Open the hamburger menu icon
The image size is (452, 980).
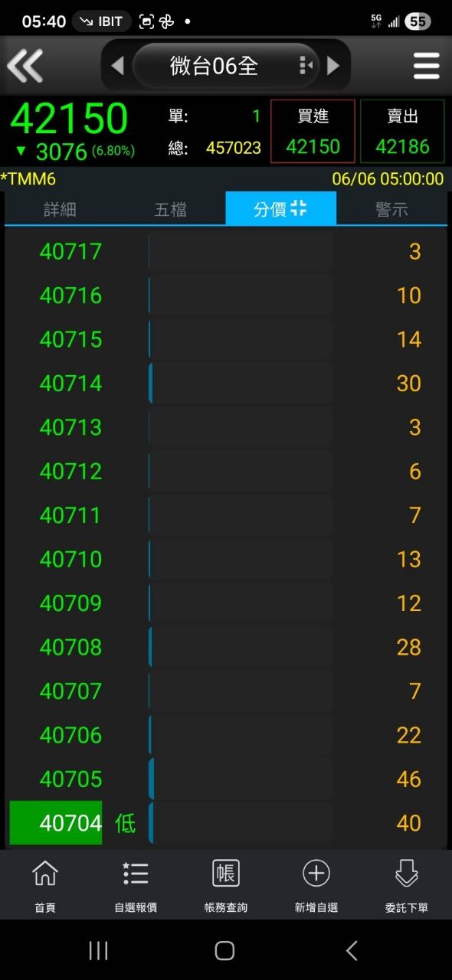(x=427, y=66)
